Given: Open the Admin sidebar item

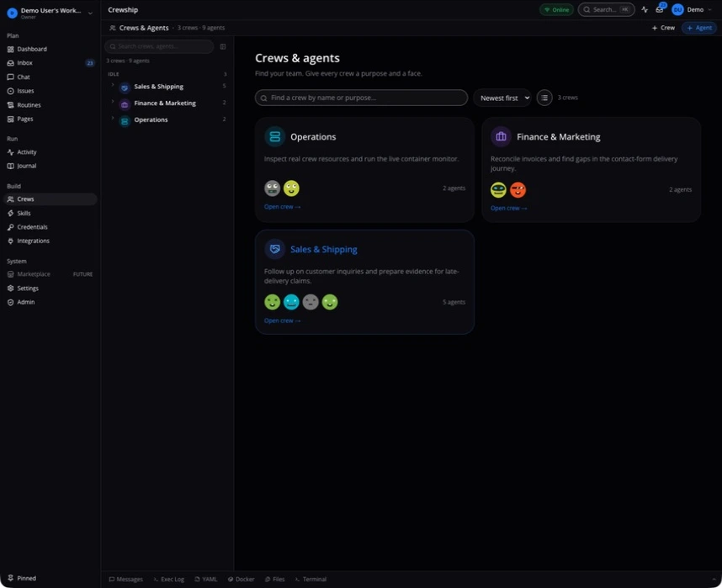Looking at the screenshot, I should pos(50,302).
